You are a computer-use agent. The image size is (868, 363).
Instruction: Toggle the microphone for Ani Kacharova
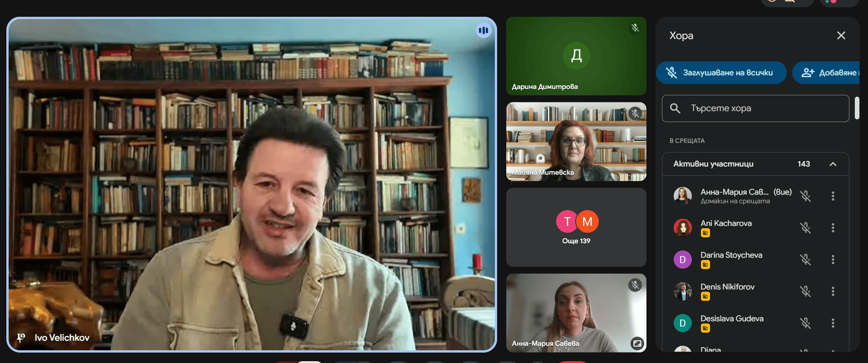pos(805,228)
